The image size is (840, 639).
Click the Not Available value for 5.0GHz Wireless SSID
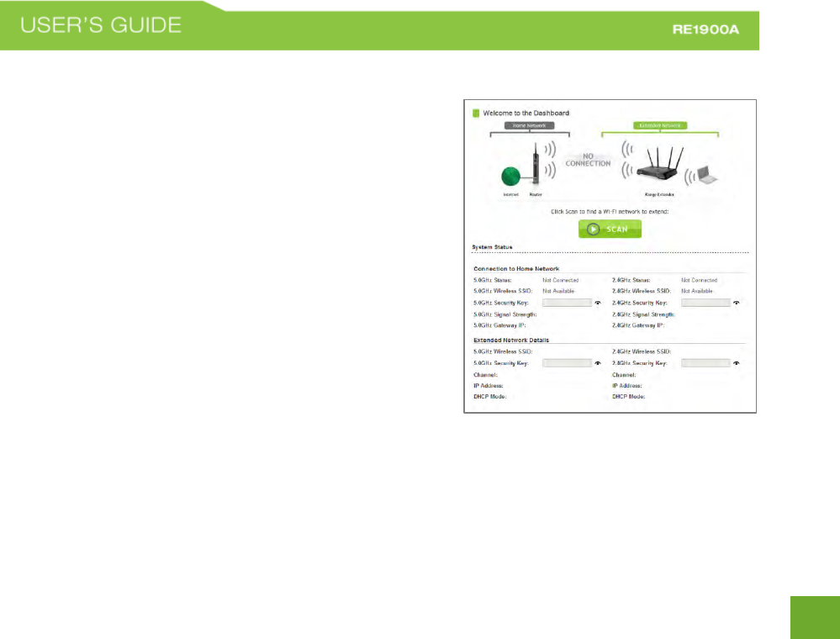pos(558,291)
